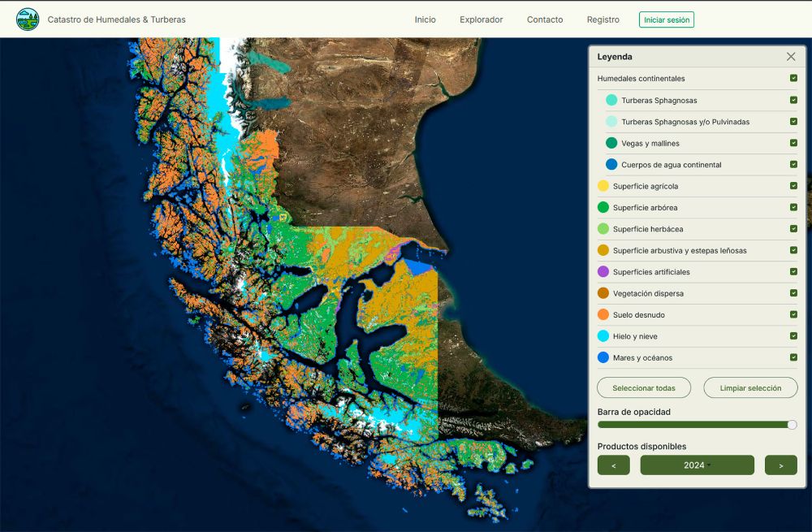Click the Superficie agrícola yellow legend icon
The width and height of the screenshot is (812, 532).
[603, 186]
